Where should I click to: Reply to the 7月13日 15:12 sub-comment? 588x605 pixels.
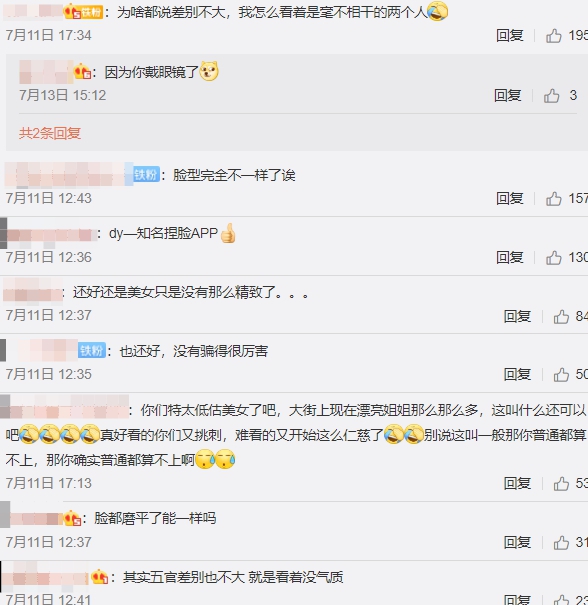pos(508,95)
